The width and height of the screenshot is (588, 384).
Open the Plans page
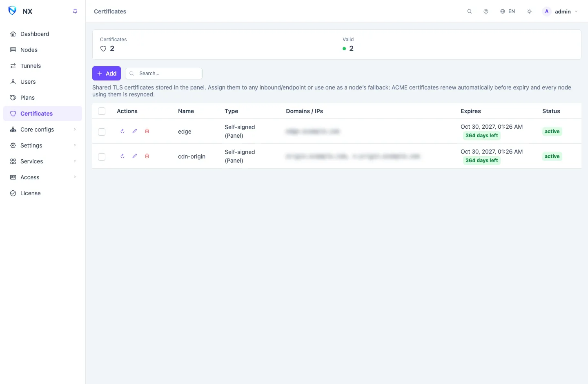tap(42, 98)
